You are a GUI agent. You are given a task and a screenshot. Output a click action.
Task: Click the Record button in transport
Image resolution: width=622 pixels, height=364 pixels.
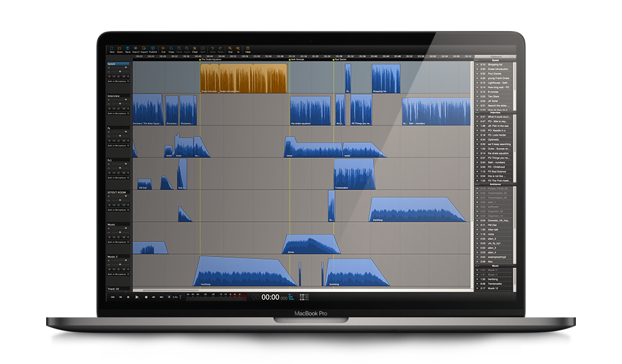(x=146, y=296)
